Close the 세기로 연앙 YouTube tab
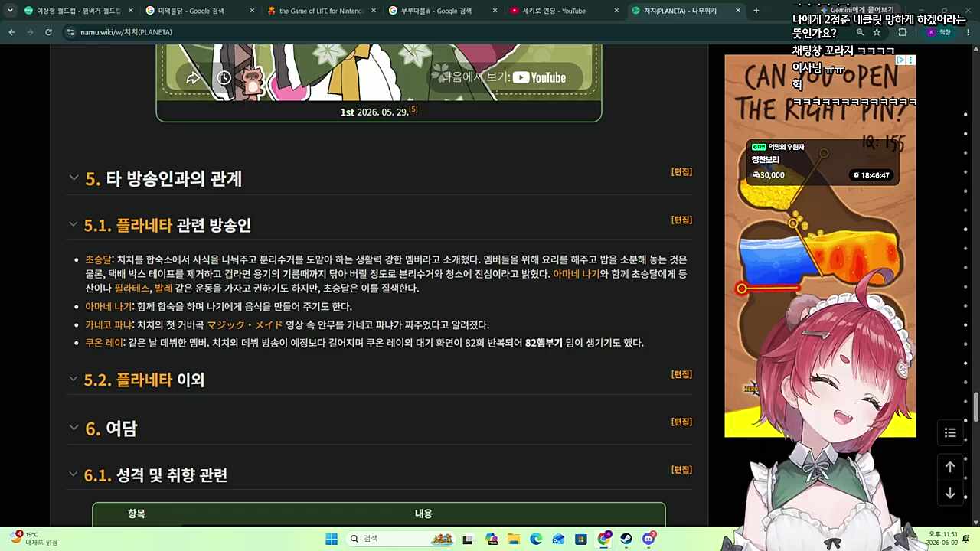Screen dimensions: 980x551 (616, 11)
